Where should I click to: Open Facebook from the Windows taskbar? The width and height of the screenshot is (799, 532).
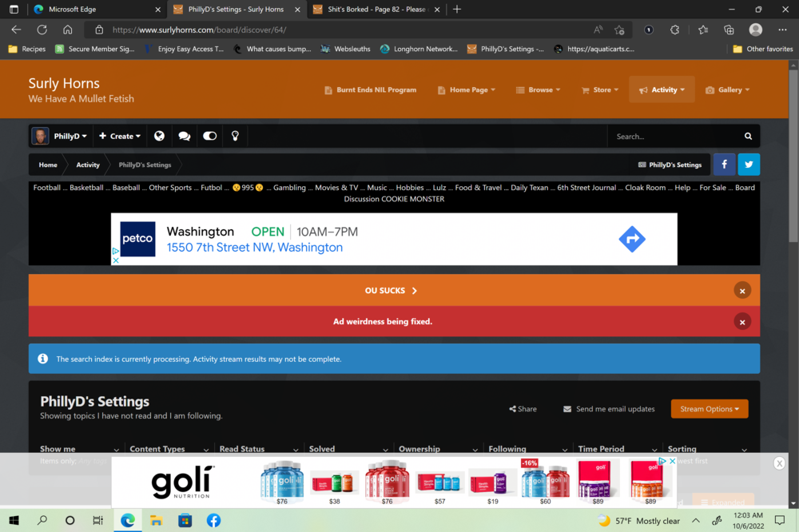coord(213,521)
